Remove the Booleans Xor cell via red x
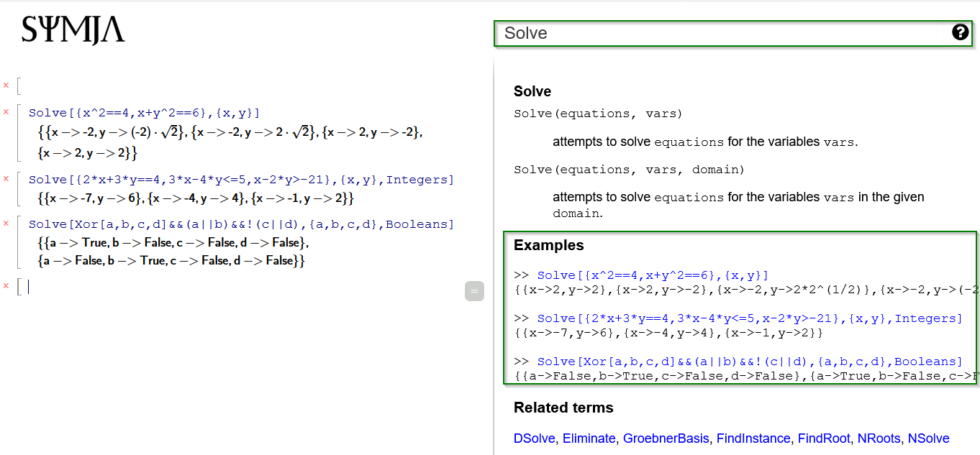980x455 pixels. pos(6,224)
